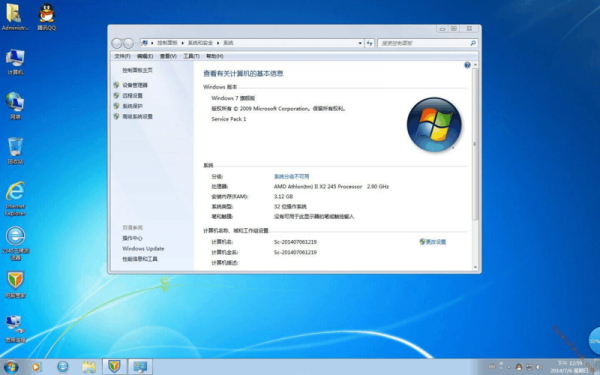Select the Internet Explorer desktop icon
This screenshot has width=600, height=375.
point(15,199)
